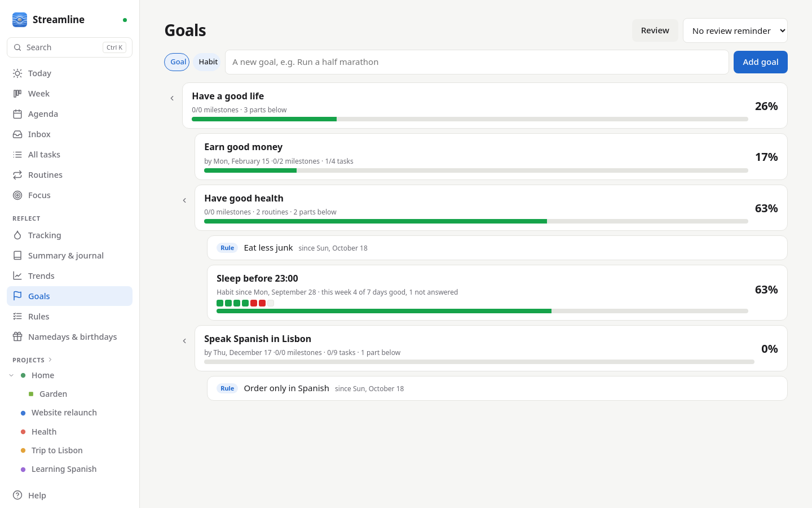Viewport: 812px width, 508px height.
Task: Open the Earn good money goal
Action: 491,157
